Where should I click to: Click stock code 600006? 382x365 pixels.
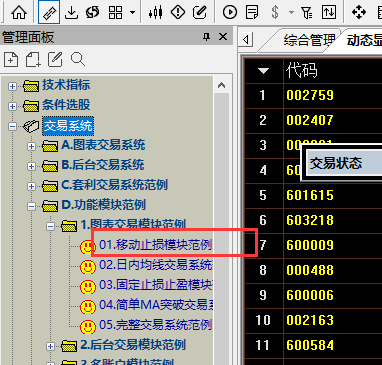tap(310, 295)
